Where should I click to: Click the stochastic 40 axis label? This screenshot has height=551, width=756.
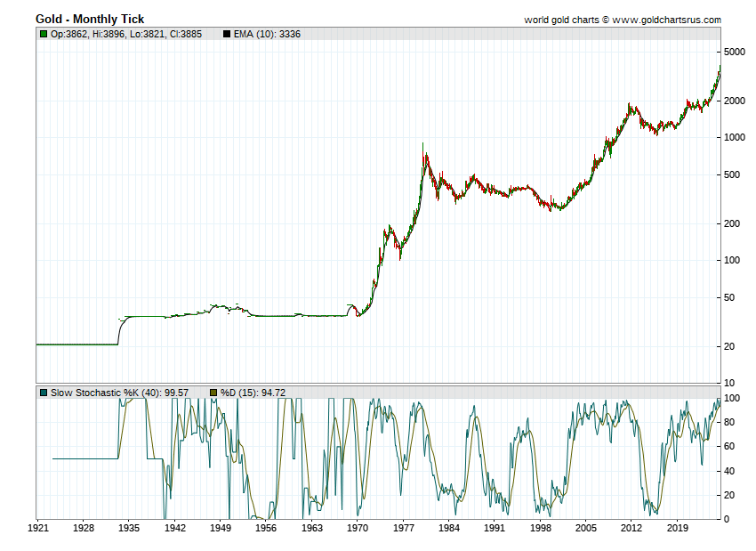point(729,471)
